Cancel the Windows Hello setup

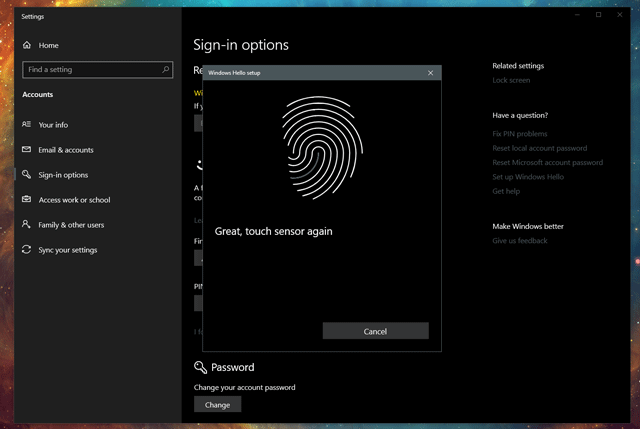(375, 331)
